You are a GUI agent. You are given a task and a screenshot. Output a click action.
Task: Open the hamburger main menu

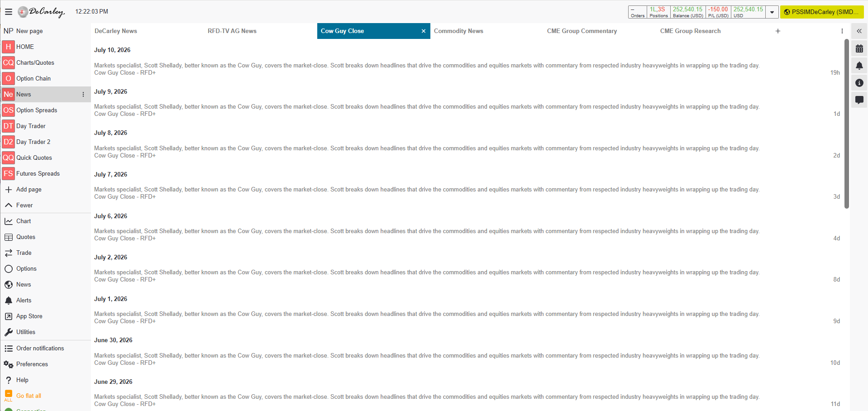9,12
